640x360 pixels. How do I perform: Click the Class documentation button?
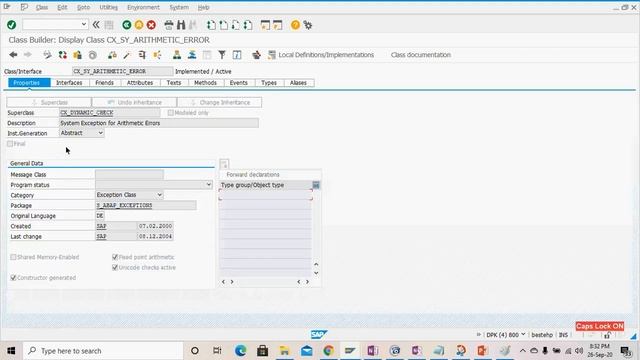[420, 55]
